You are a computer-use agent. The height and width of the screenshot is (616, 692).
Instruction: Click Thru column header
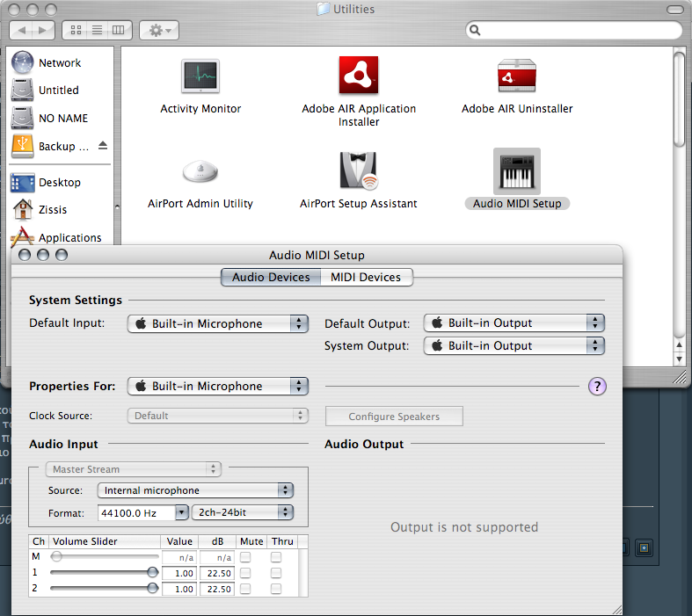coord(282,541)
